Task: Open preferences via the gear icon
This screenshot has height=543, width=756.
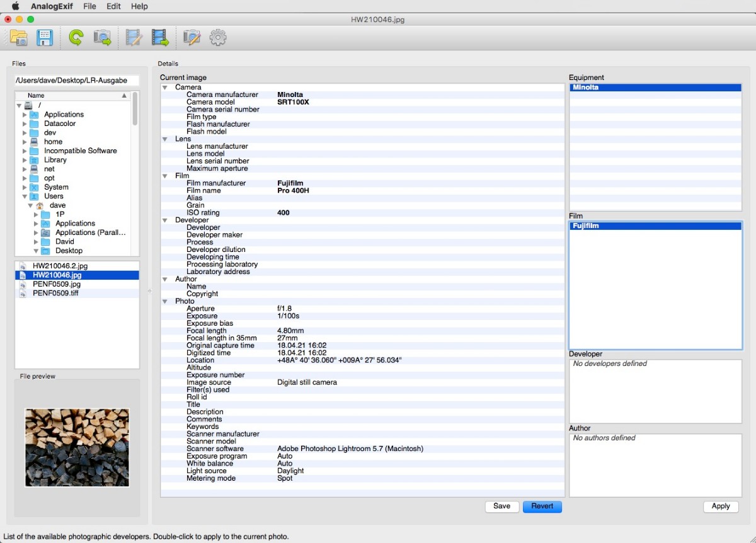Action: [218, 38]
